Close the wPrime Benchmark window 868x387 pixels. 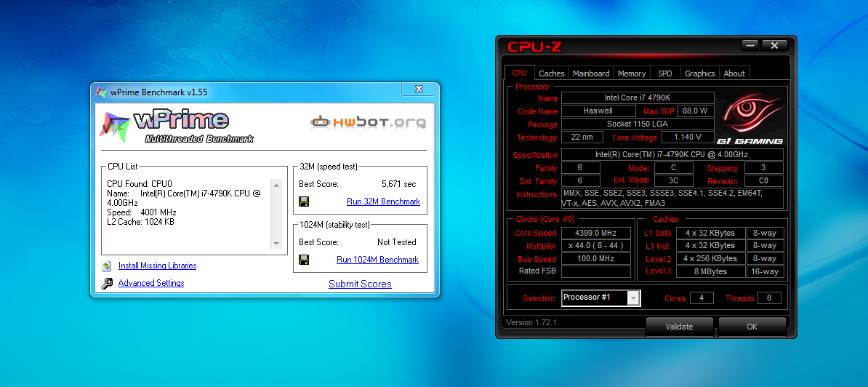pyautogui.click(x=419, y=89)
